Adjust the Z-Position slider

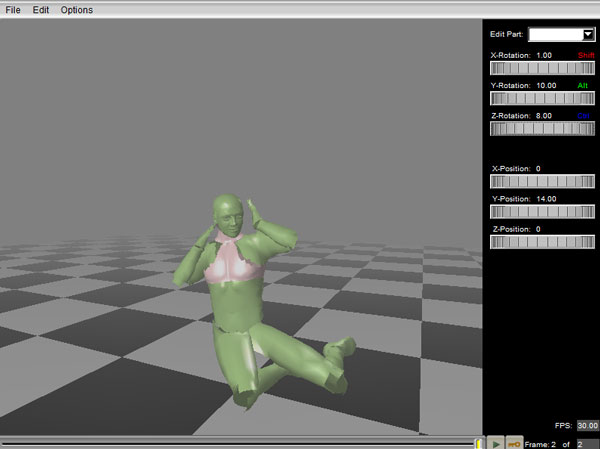point(542,242)
